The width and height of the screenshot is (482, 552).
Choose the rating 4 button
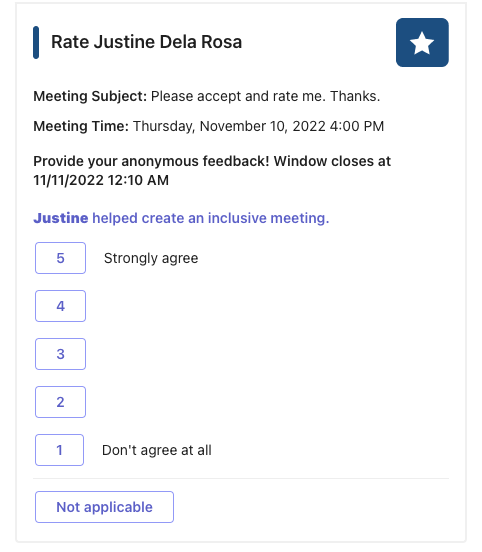click(x=60, y=306)
